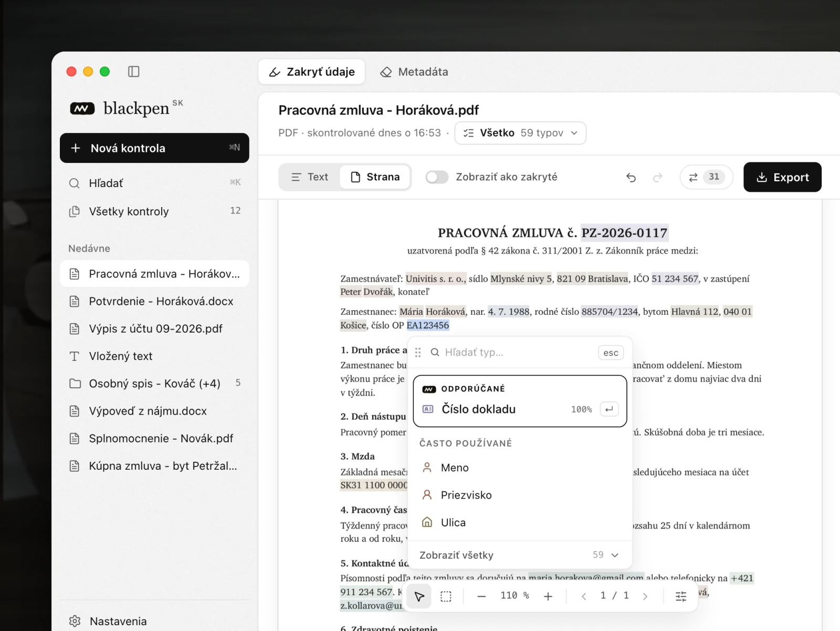Click highlighted contract number PZ-2026-0117

[624, 233]
